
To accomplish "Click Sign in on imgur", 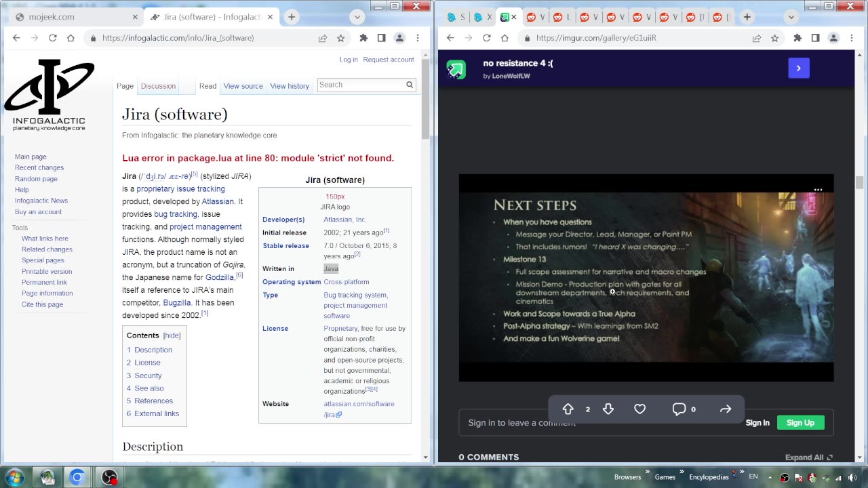I will [x=757, y=422].
